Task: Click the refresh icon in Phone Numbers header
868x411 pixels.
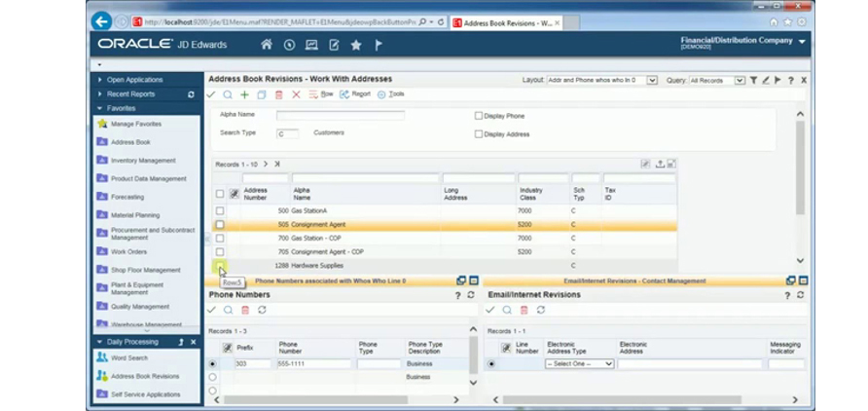Action: tap(471, 295)
